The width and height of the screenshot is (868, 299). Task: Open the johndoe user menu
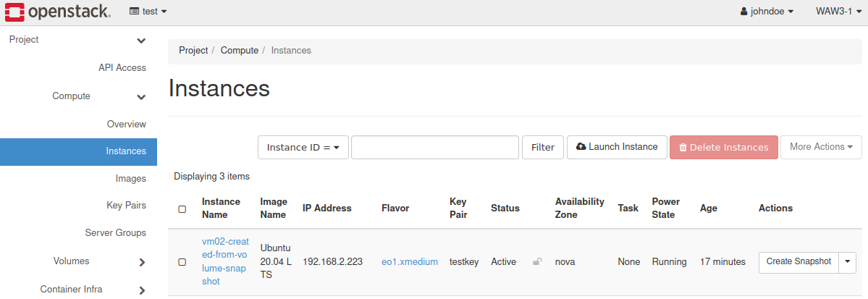pos(767,12)
